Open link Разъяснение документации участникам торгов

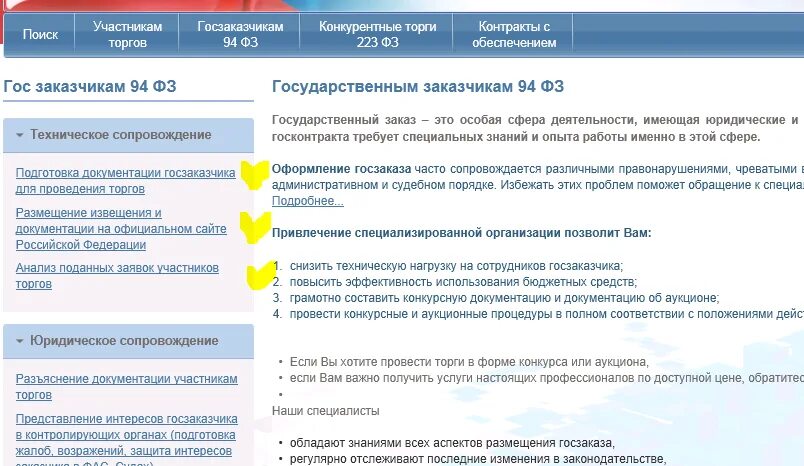pos(126,387)
